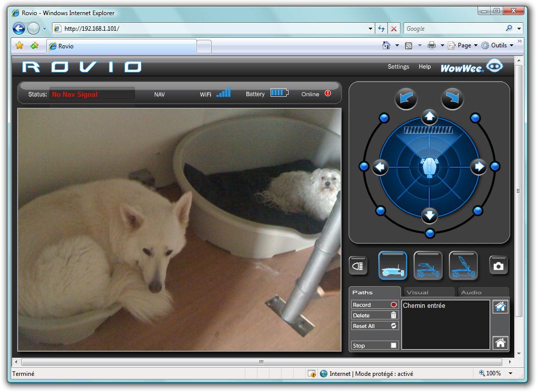This screenshot has width=537, height=392.
Task: Click the No Nav Signal status text
Action: point(75,94)
